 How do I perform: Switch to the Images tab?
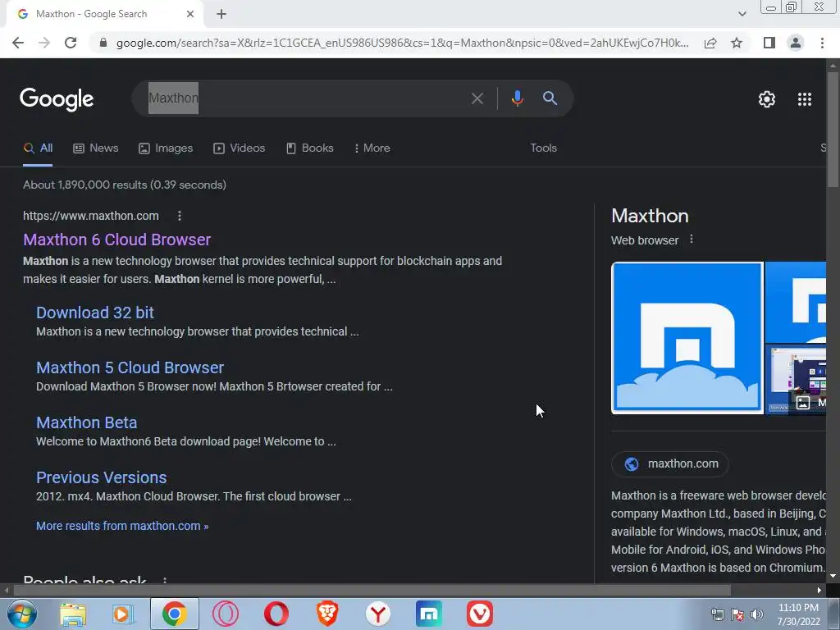[x=166, y=148]
